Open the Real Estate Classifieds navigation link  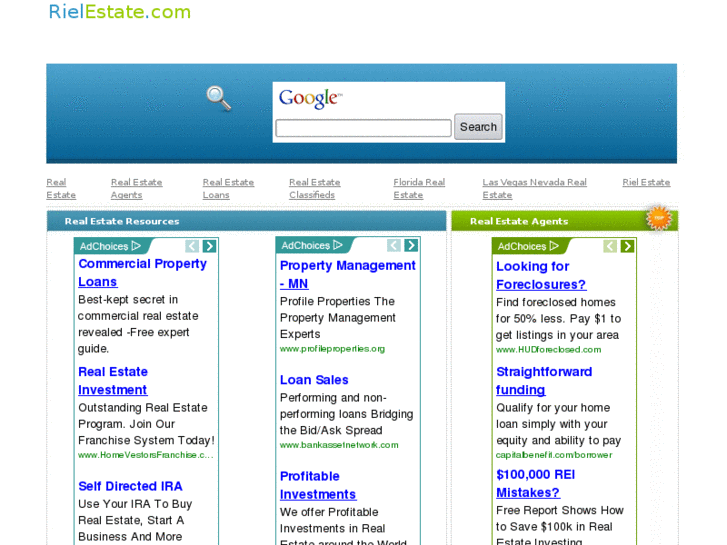pos(314,188)
